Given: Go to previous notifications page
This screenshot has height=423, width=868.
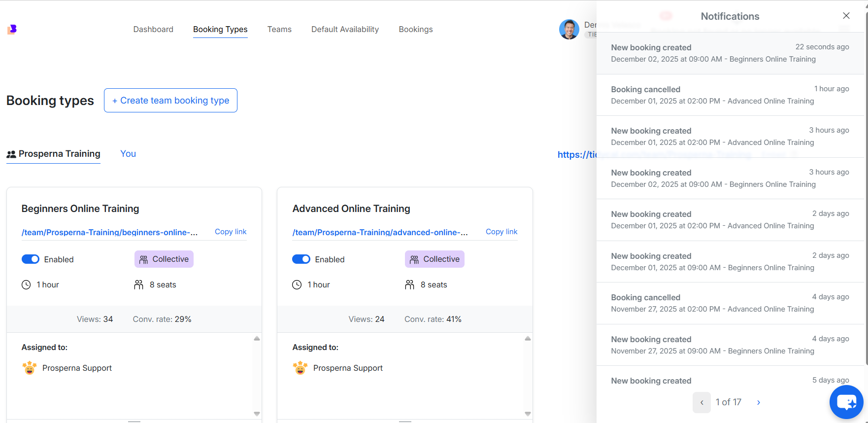Looking at the screenshot, I should coord(701,402).
